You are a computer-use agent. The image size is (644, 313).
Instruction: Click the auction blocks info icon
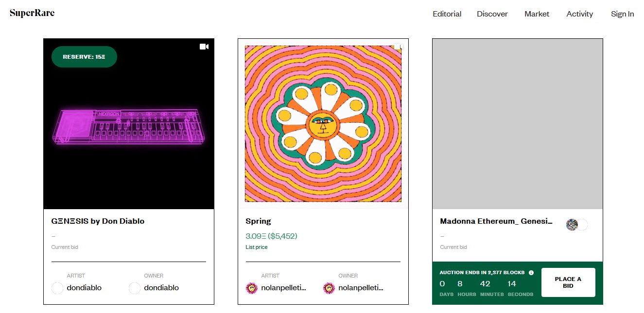point(531,273)
